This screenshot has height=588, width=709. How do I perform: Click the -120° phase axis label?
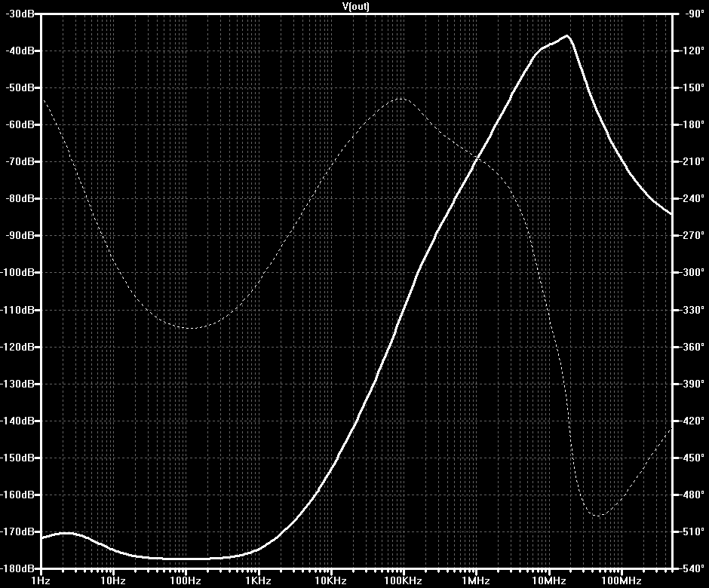[692, 51]
